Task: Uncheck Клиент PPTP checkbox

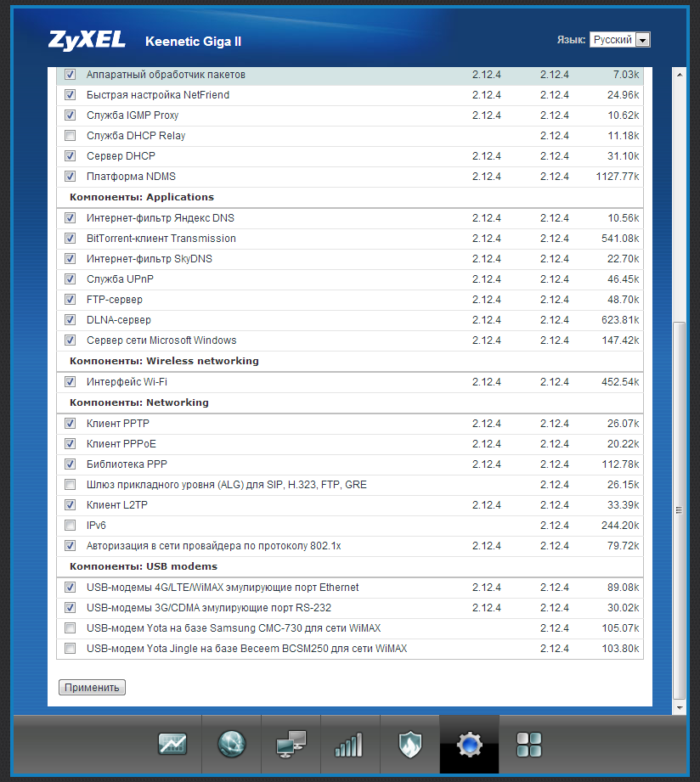Action: tap(71, 424)
